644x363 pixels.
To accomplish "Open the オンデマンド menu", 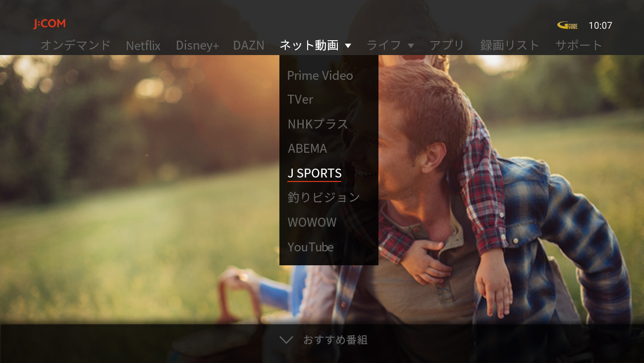I will click(x=75, y=45).
